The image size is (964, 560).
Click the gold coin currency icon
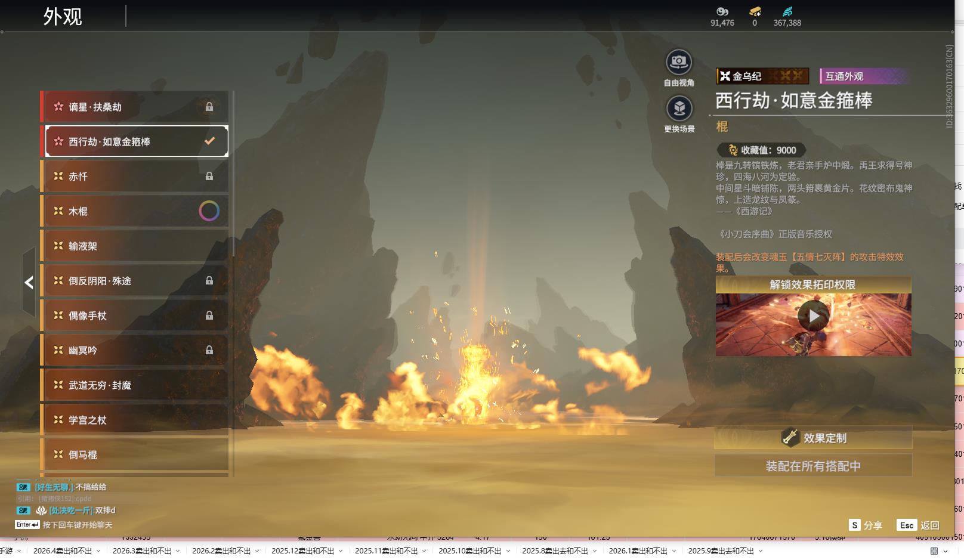[755, 11]
